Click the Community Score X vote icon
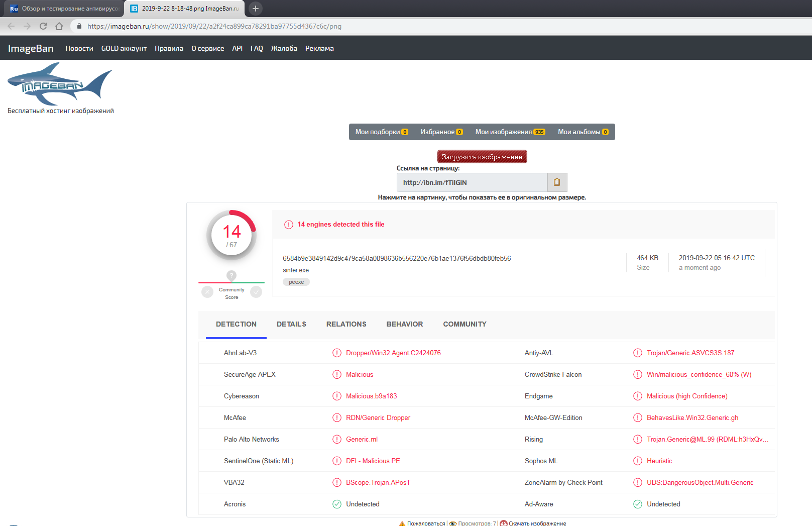The image size is (812, 526). tap(207, 292)
